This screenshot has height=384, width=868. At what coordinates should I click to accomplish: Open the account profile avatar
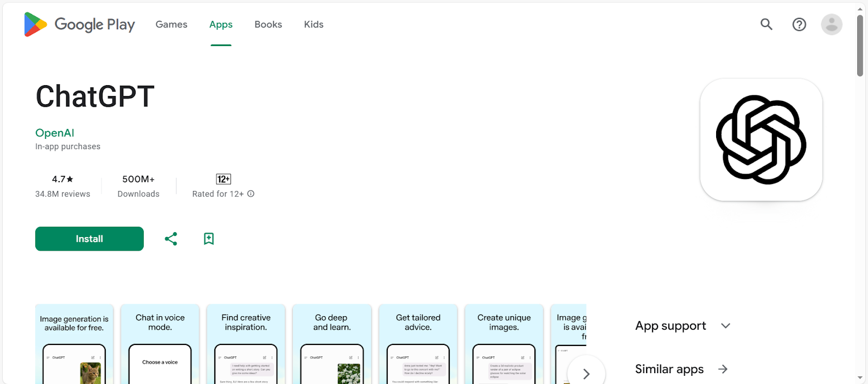(831, 24)
